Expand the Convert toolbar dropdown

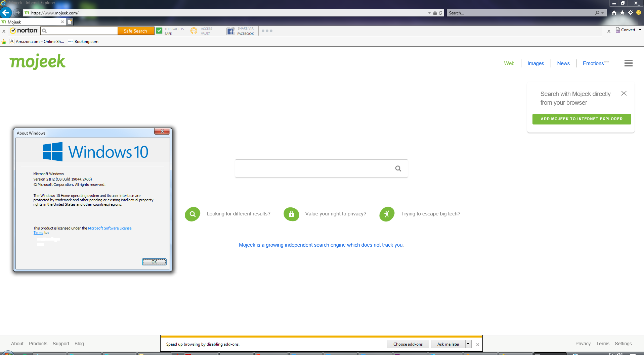pyautogui.click(x=640, y=30)
